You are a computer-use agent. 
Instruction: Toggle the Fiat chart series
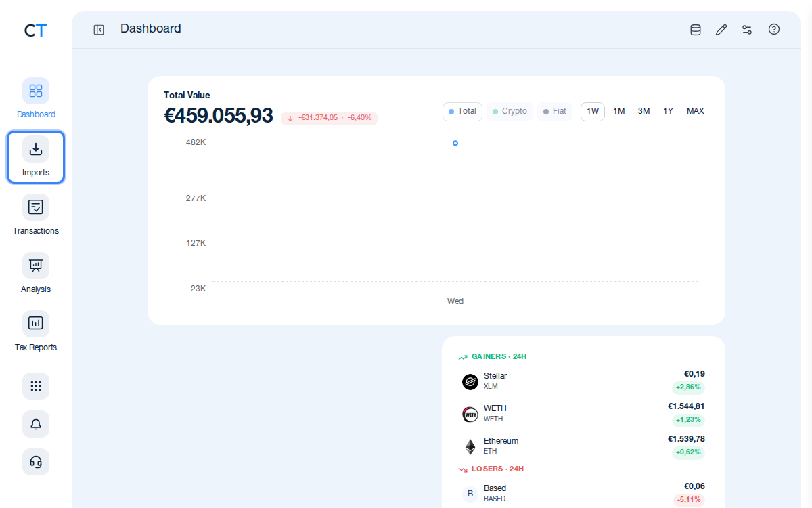pos(555,112)
